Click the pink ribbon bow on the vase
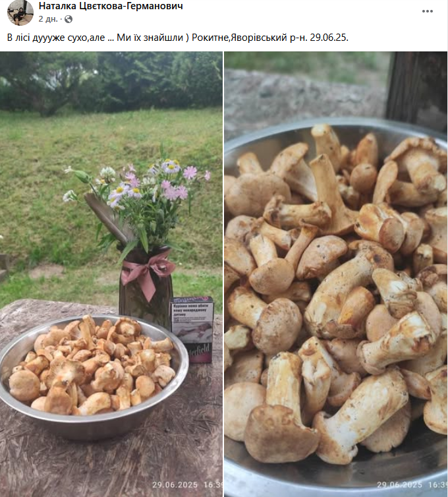Viewport: 448px width, 497px height. point(146,273)
